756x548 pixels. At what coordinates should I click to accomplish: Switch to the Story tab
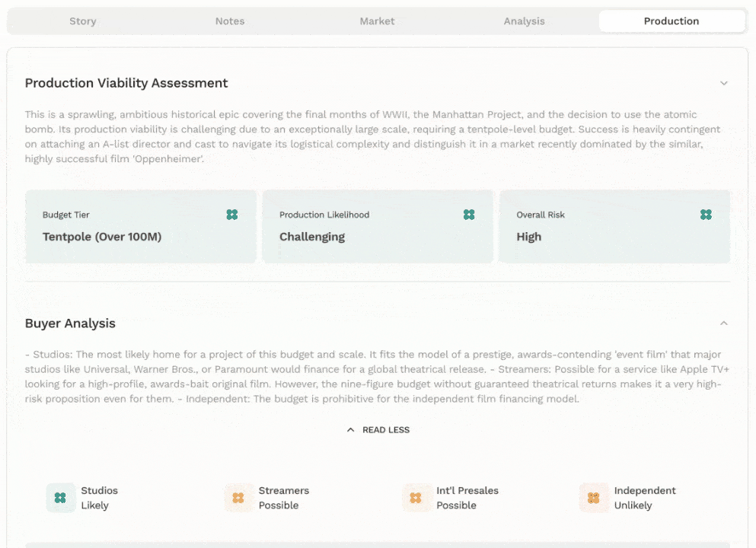coord(82,21)
